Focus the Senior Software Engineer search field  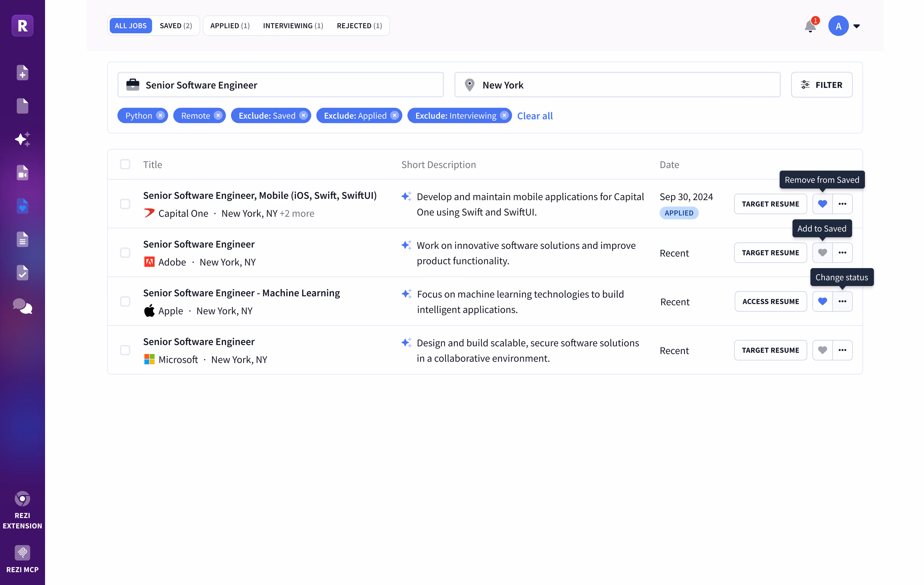pos(280,84)
